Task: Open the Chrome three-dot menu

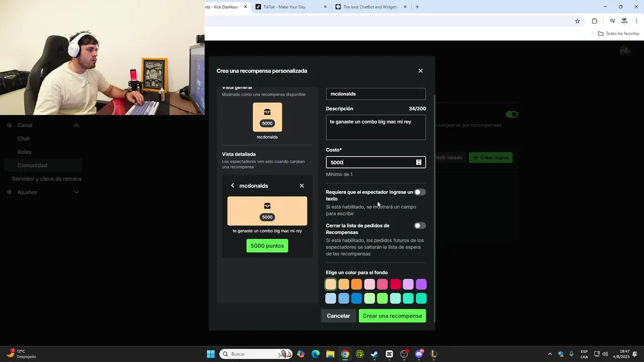Action: click(636, 21)
